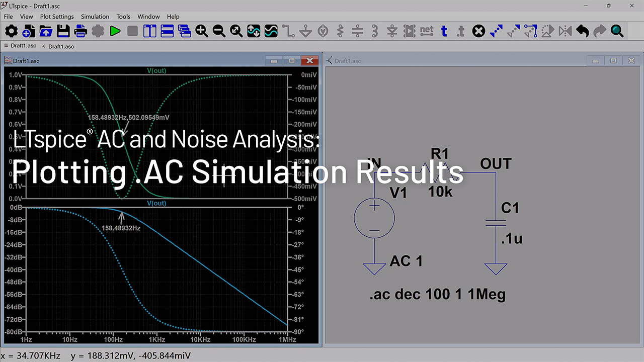Click the OUT net label
The width and height of the screenshot is (644, 362).
[x=496, y=163]
